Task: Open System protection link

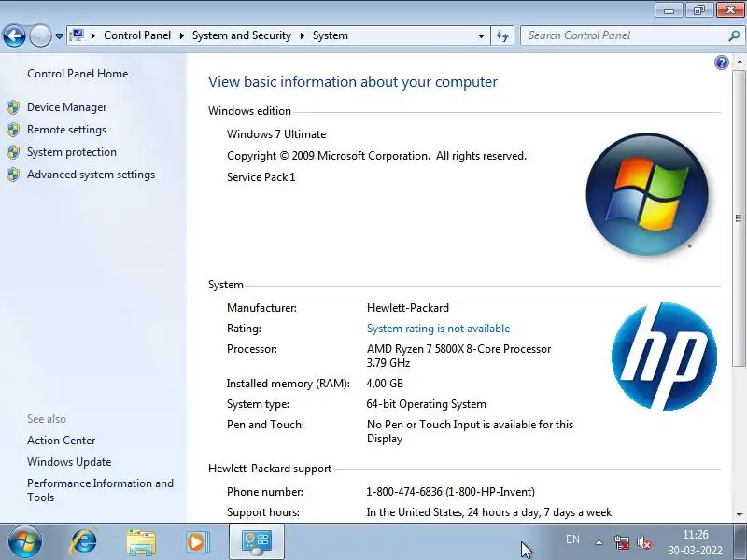Action: coord(72,152)
